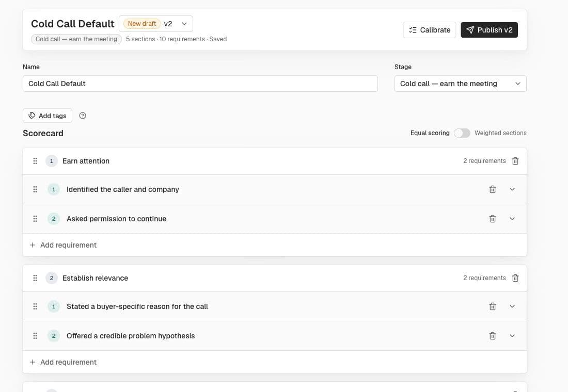This screenshot has width=568, height=392.
Task: Click the 'Cold call — earn the meeting' tag
Action: (76, 39)
